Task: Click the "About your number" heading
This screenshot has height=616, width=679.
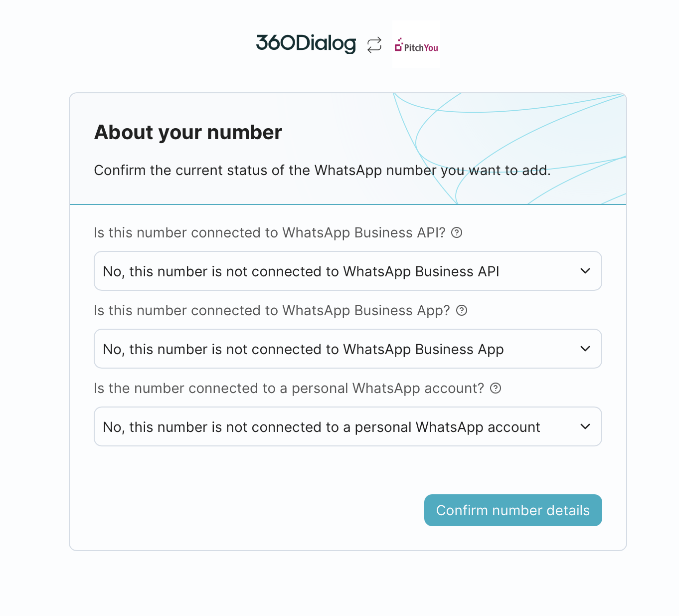Action: 188,132
